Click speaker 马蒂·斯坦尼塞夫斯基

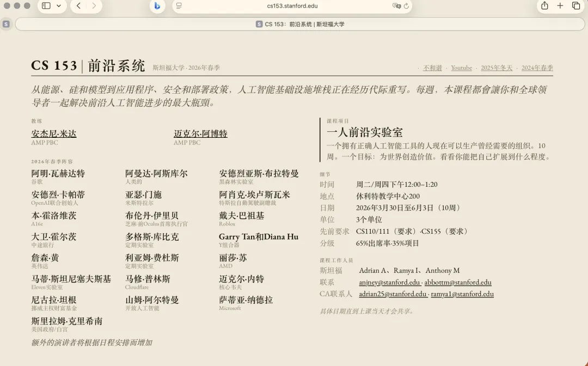pyautogui.click(x=71, y=279)
